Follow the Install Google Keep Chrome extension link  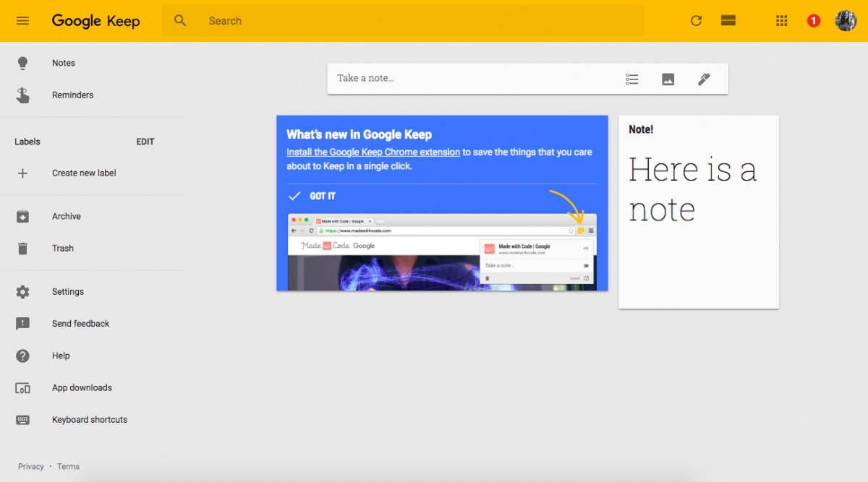pos(373,152)
